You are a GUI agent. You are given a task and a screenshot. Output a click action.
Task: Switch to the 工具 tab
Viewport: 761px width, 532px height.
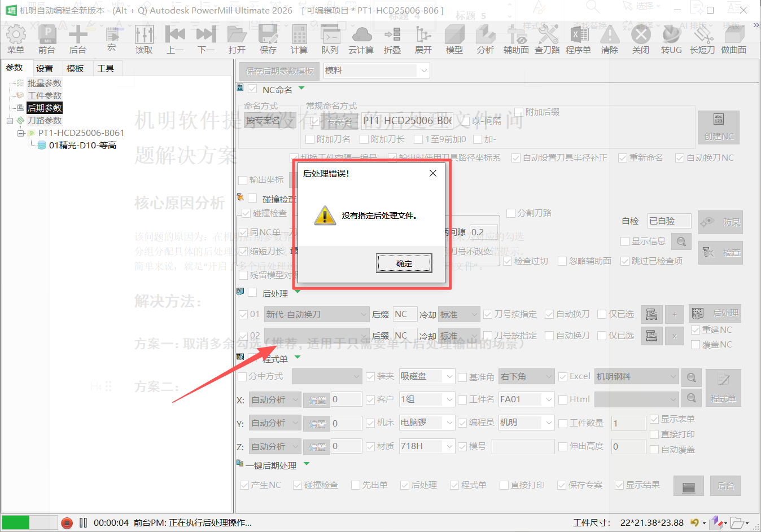coord(106,68)
